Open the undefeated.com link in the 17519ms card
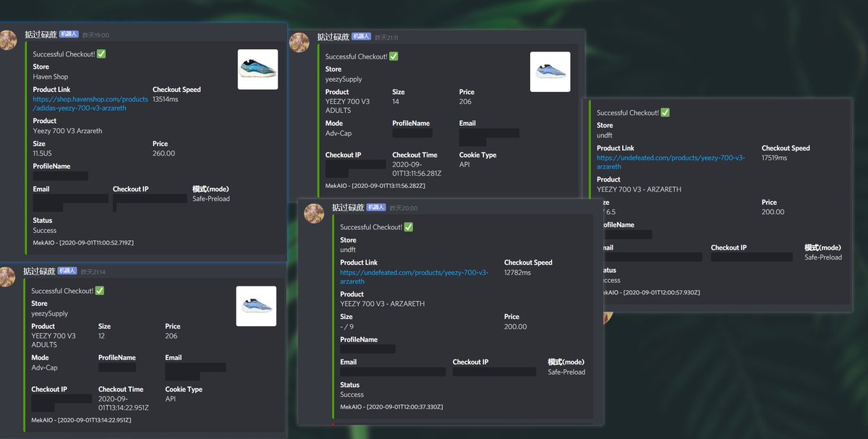868x439 pixels. click(x=671, y=162)
